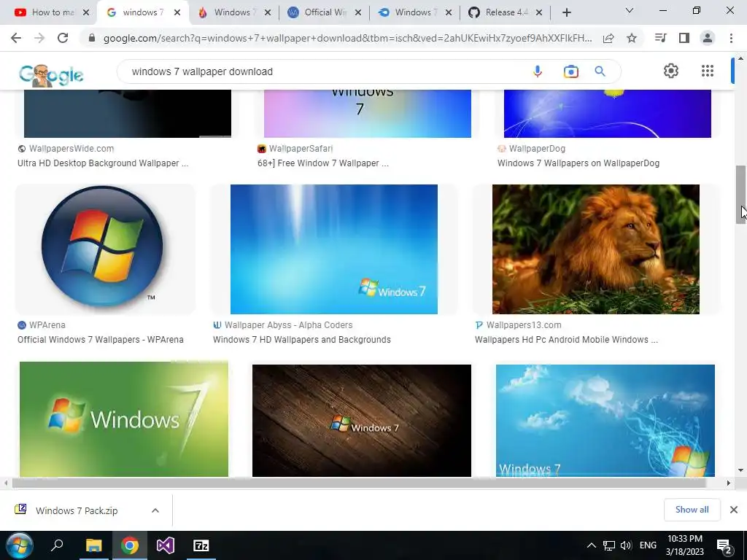Open the network tray icon
747x560 pixels.
[x=609, y=545]
